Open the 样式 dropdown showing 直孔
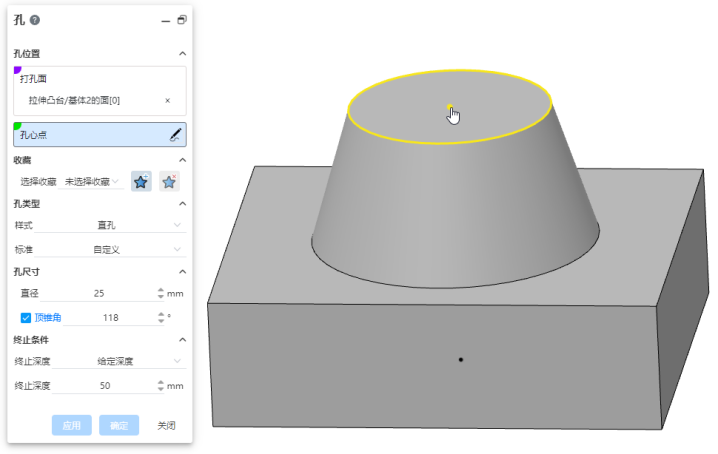 [120, 226]
